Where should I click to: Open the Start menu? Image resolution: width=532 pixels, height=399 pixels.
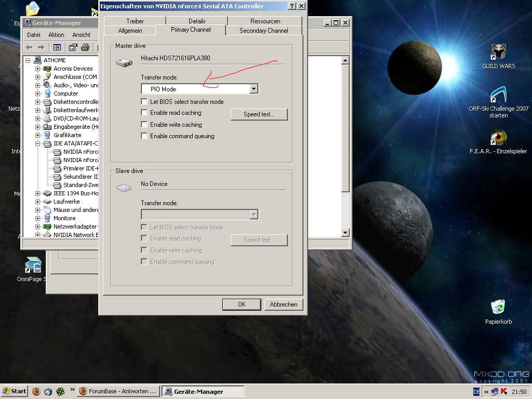pos(15,391)
